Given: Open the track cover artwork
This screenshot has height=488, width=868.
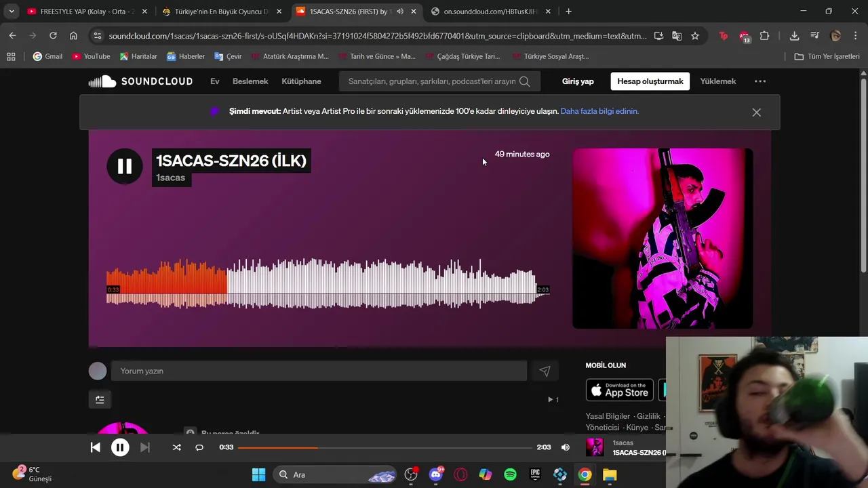Looking at the screenshot, I should coord(663,239).
